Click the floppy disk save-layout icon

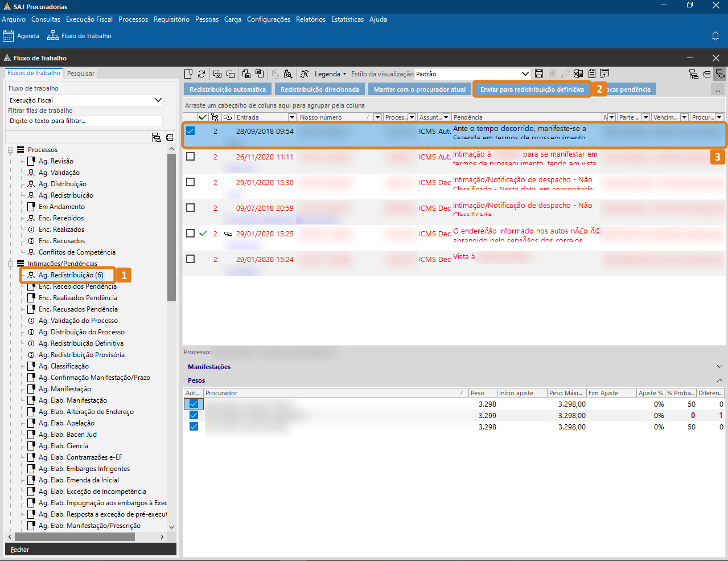pos(539,73)
